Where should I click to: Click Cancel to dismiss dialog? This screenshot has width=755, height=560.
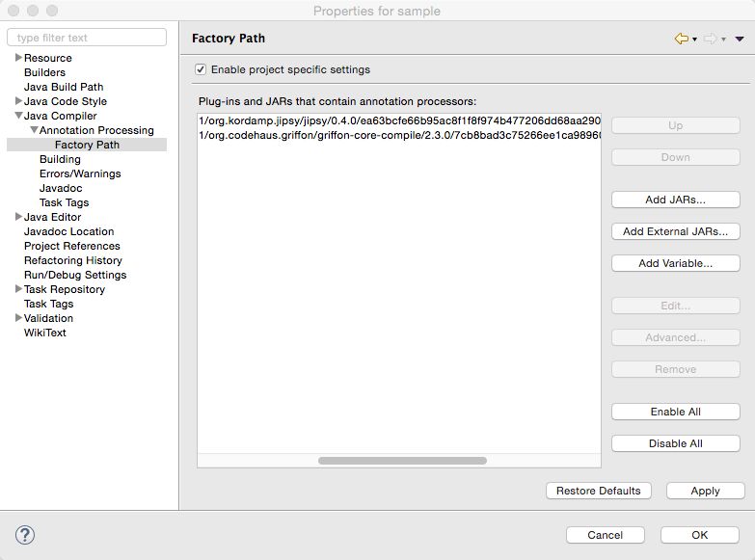(x=606, y=535)
